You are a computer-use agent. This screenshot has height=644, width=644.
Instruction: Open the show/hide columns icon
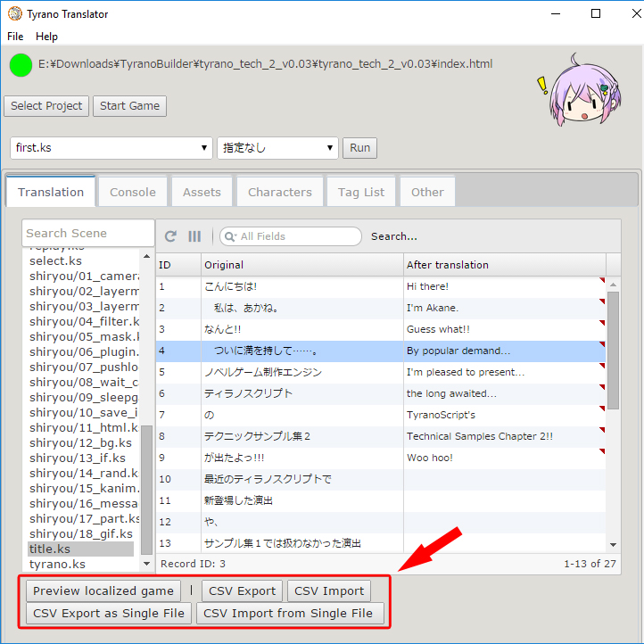coord(194,236)
